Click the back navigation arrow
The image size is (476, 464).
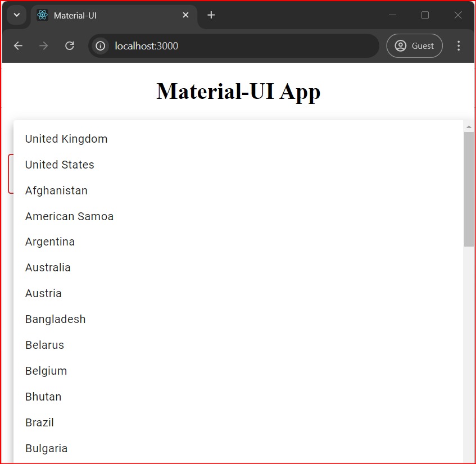pos(17,46)
